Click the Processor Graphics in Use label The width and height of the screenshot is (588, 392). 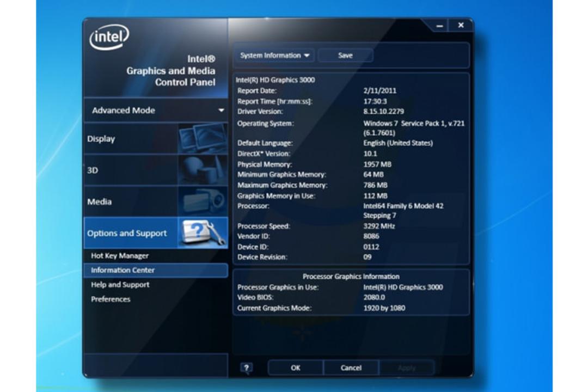click(x=278, y=287)
